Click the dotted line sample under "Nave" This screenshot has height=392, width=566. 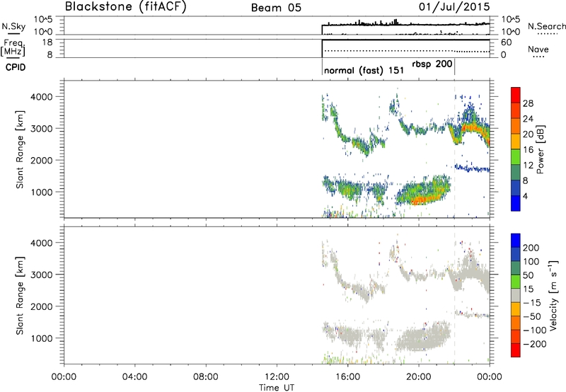pos(538,57)
